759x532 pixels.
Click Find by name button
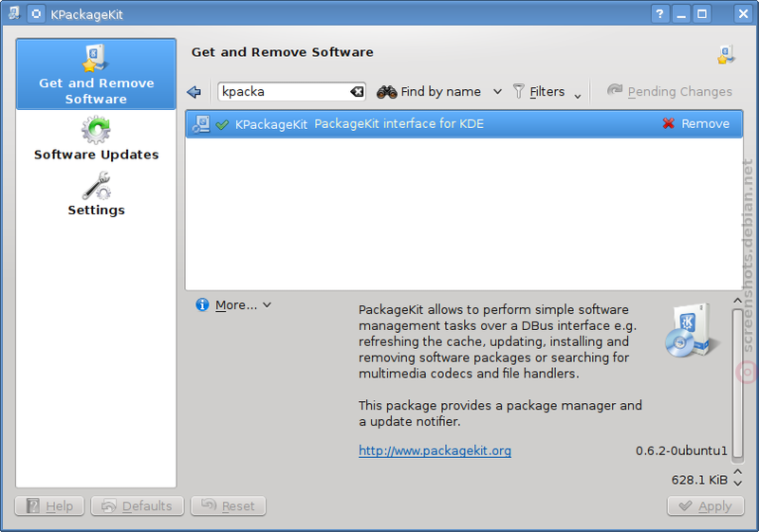pyautogui.click(x=429, y=91)
